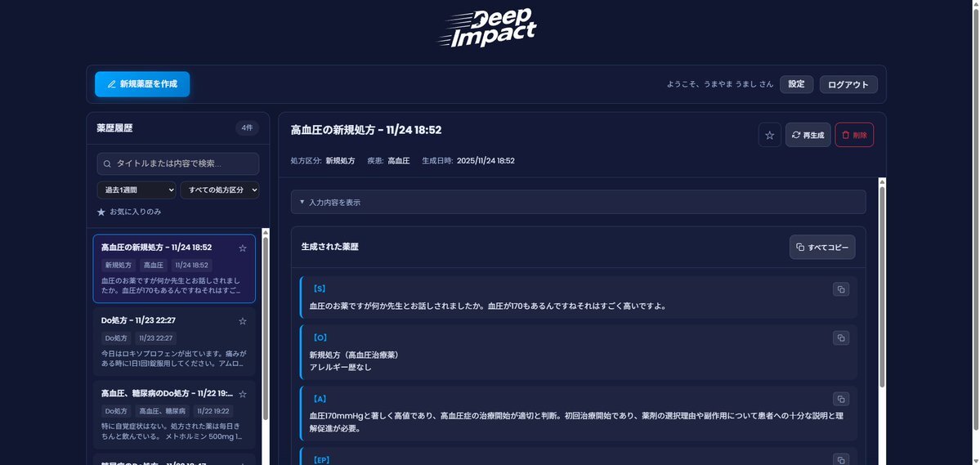Click the 4件 count badge

[x=248, y=128]
